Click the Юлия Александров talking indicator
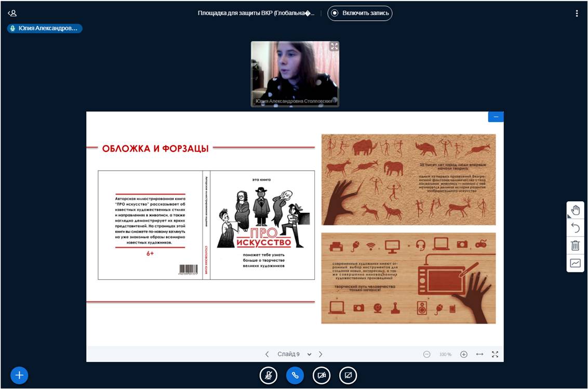 point(45,29)
